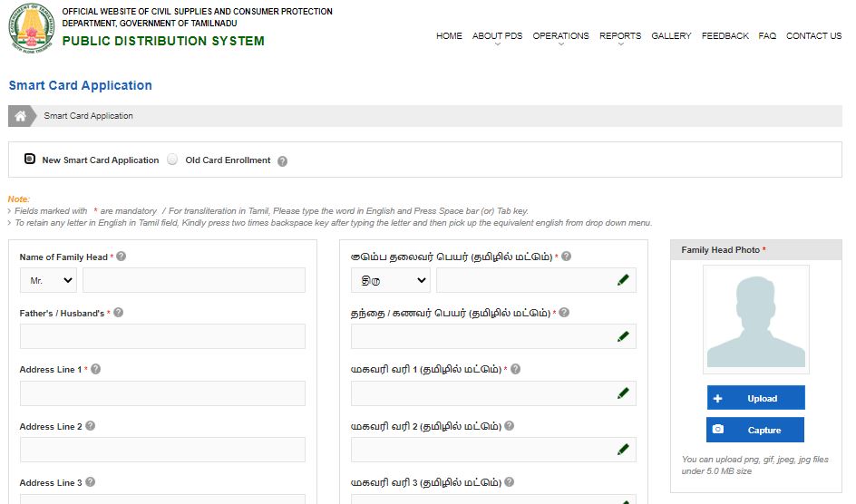Click the Tamil address line 2 input field
Image resolution: width=856 pixels, height=504 pixels.
click(493, 450)
